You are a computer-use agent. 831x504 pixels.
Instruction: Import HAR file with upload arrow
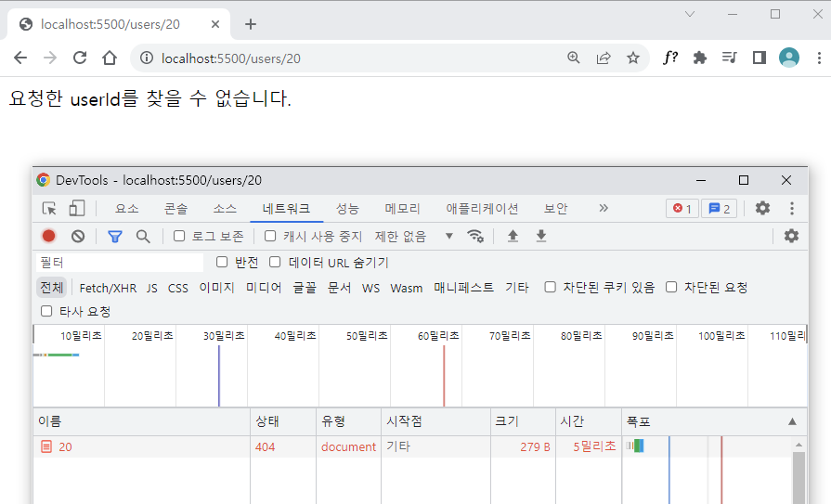(513, 236)
